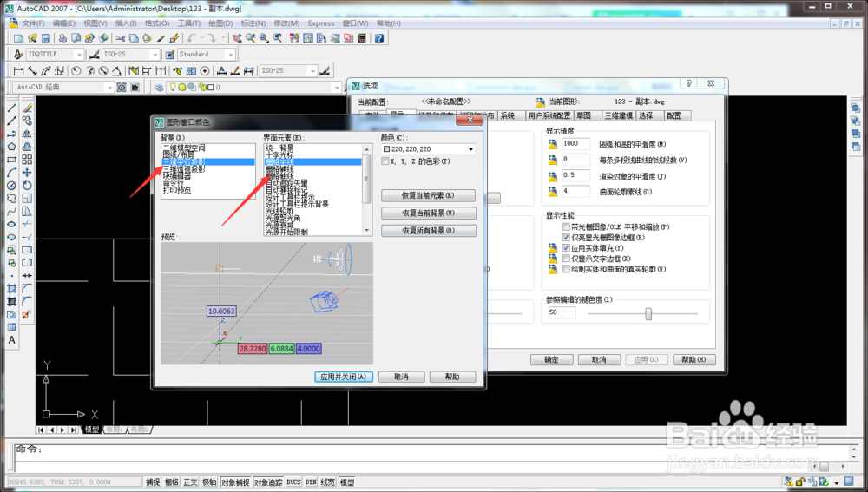This screenshot has width=868, height=492.
Task: Select the Erase modify tool
Action: (x=27, y=108)
